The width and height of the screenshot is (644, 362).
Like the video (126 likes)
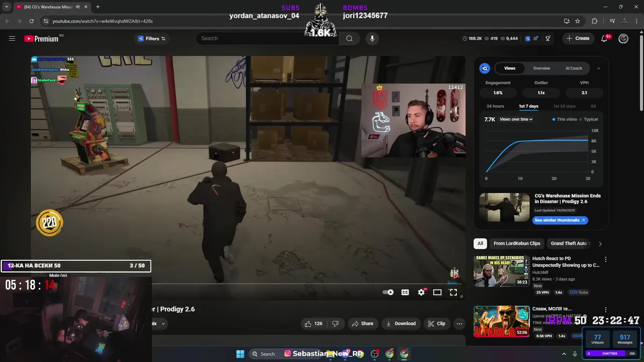tap(313, 323)
